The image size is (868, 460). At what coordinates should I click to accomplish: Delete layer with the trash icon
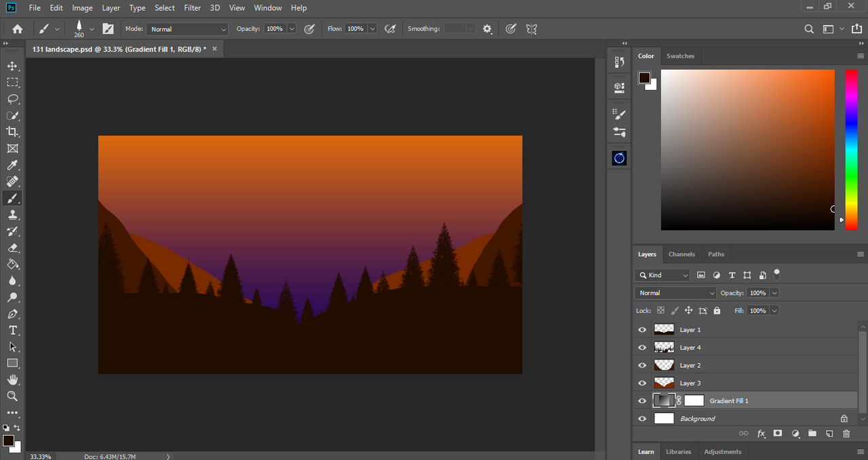pos(846,434)
